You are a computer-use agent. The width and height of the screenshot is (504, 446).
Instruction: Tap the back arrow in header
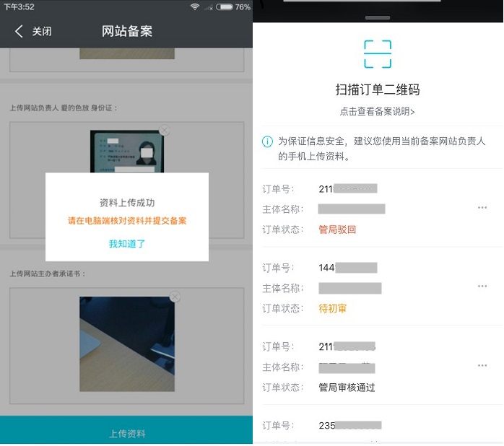[19, 31]
